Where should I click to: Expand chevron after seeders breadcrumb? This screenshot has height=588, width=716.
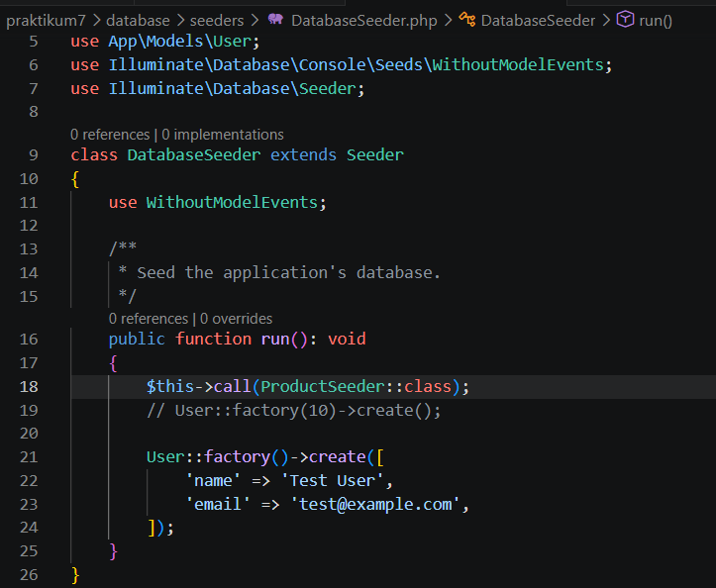255,21
